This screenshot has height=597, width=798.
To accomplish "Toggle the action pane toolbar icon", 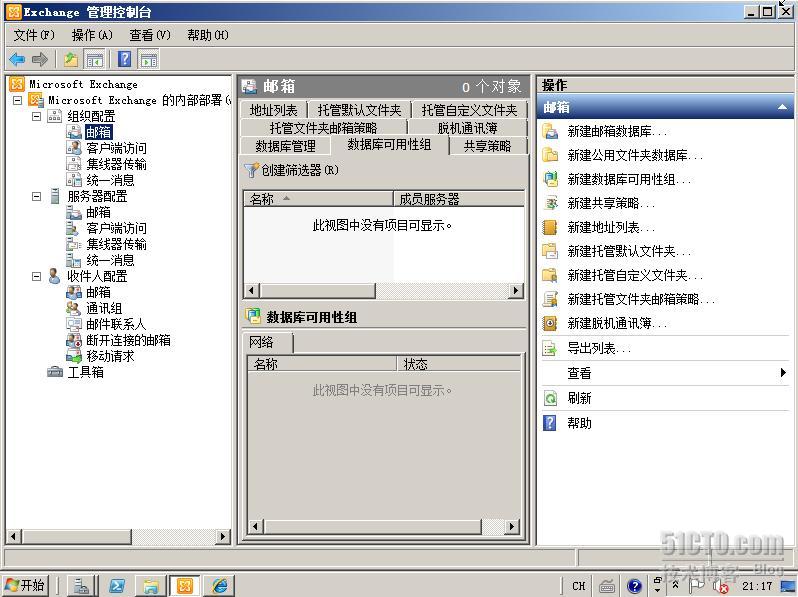I will point(149,60).
